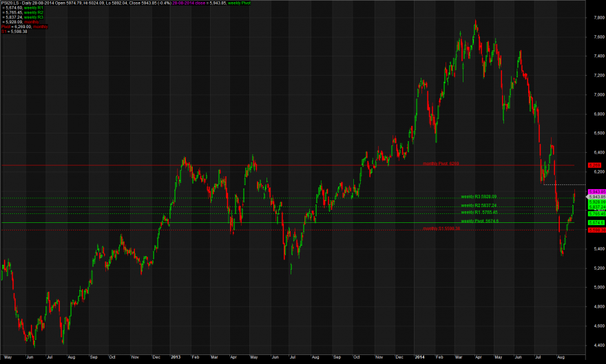Image resolution: width=606 pixels, height=364 pixels.
Task: Click the red 5,598.38 price axis tag
Action: click(x=597, y=230)
